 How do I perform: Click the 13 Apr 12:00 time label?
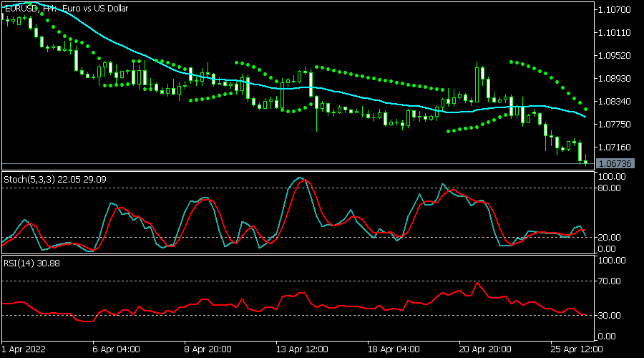(x=302, y=349)
